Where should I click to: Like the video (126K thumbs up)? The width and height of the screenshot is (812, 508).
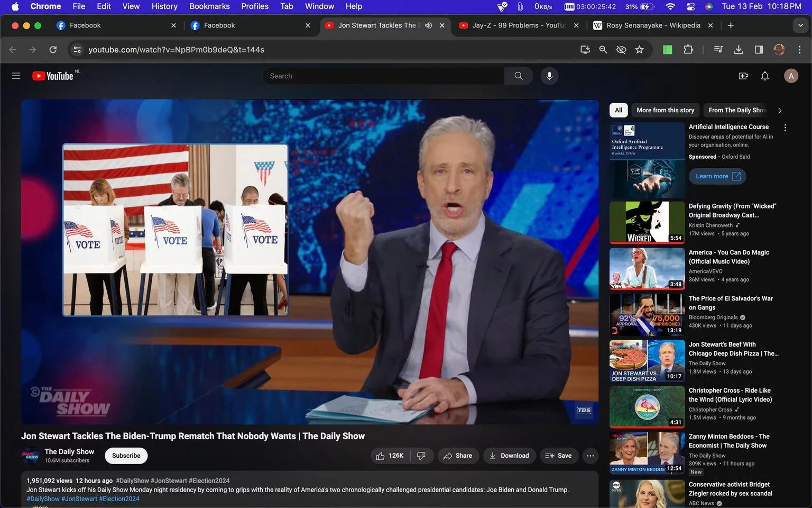pyautogui.click(x=390, y=456)
